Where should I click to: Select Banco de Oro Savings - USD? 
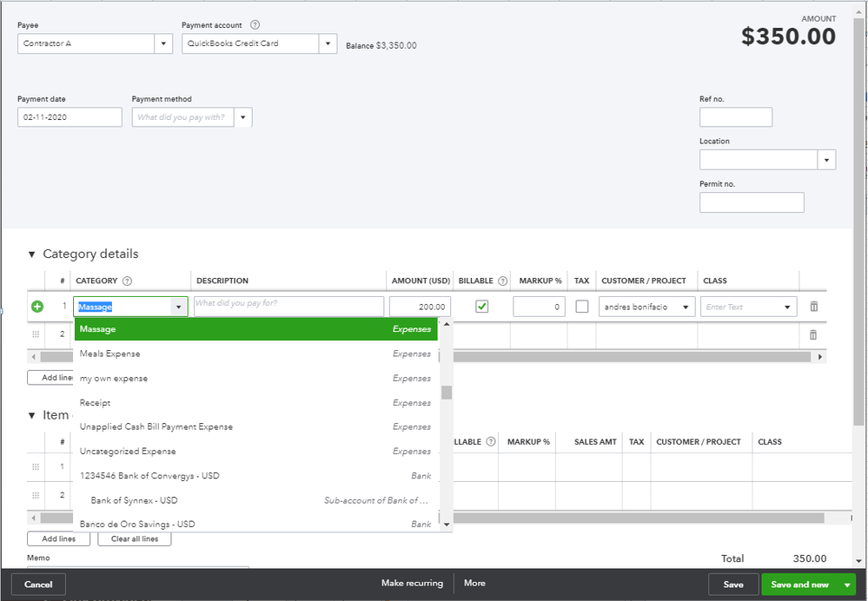255,524
